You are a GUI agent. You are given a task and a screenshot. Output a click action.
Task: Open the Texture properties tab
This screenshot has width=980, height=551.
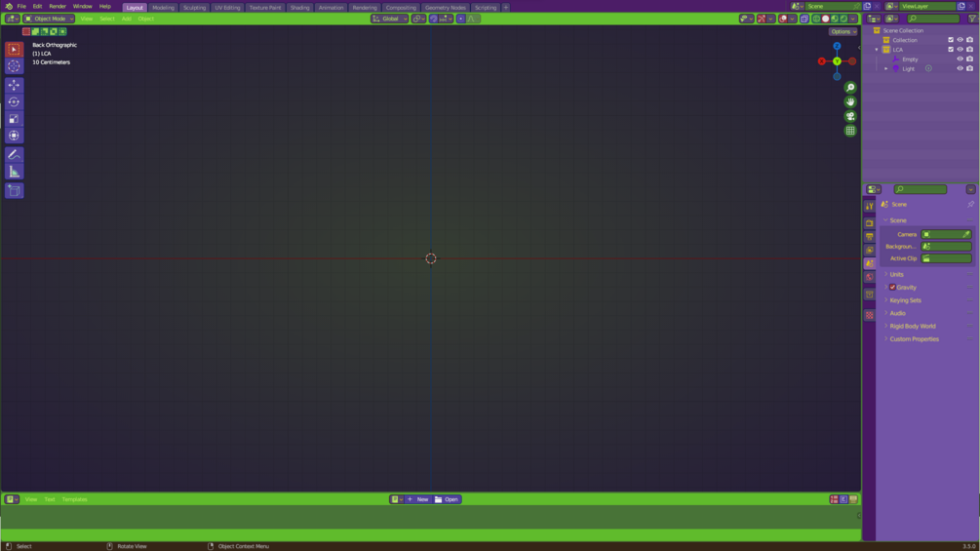[870, 315]
